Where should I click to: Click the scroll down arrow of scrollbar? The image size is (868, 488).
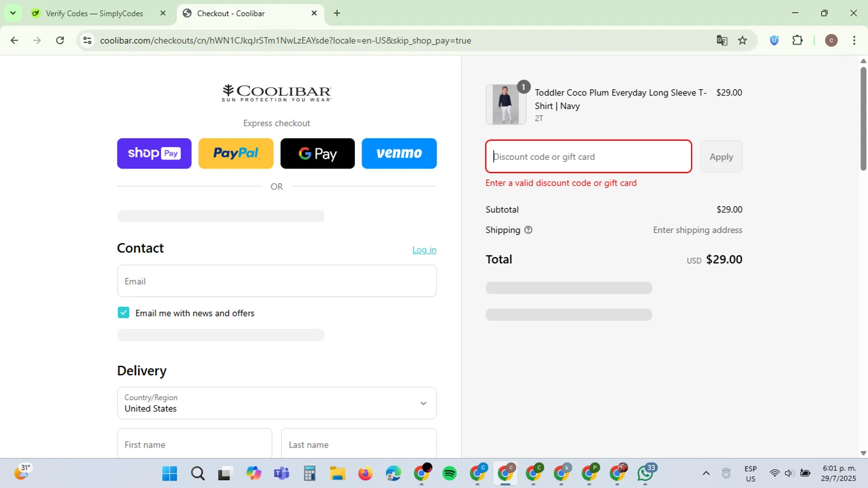click(x=863, y=453)
